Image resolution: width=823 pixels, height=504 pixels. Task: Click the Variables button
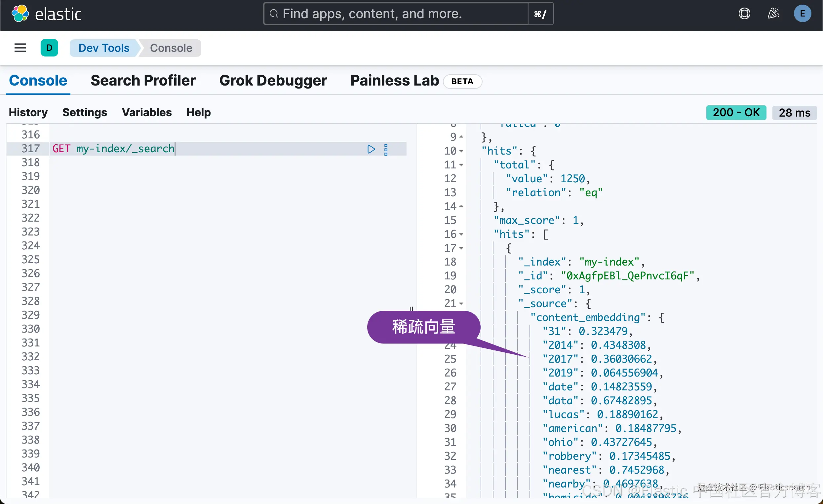147,113
